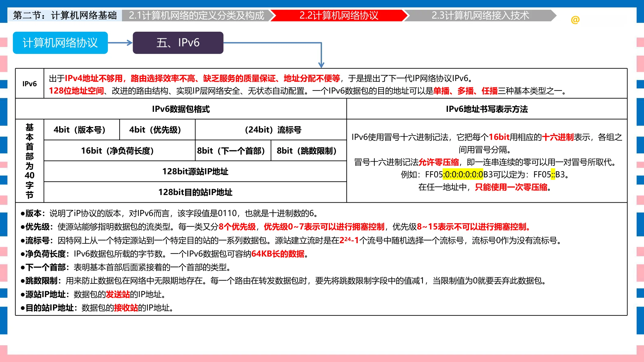Click the 优先级 bullet line
This screenshot has height=362, width=644.
click(x=276, y=227)
